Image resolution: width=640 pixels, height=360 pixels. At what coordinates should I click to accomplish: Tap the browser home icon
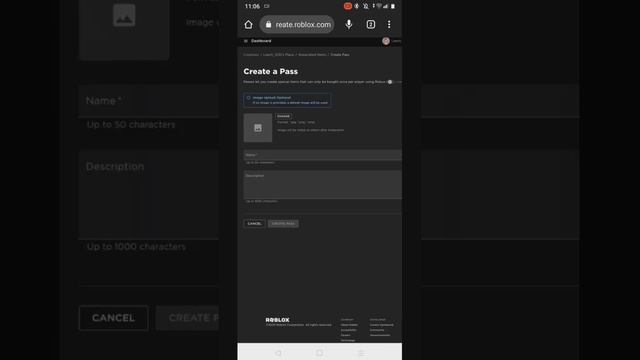tap(248, 24)
